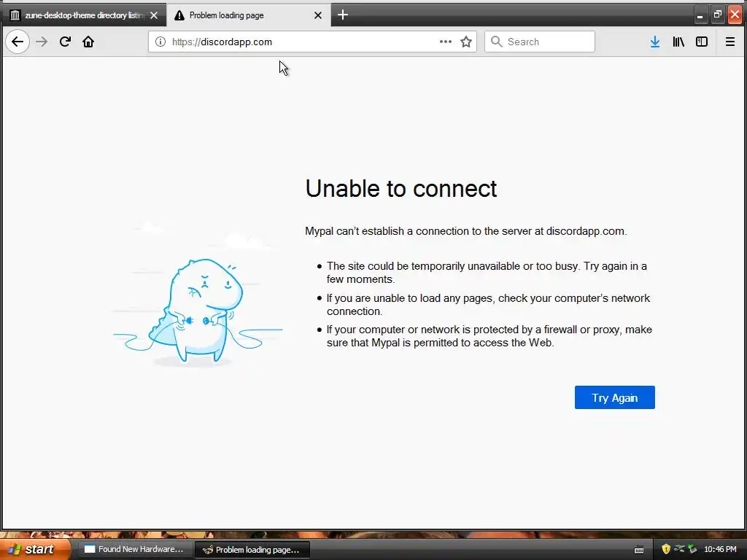Screen dimensions: 747x560
Task: Click the magnifier icon in Search box
Action: tap(496, 42)
